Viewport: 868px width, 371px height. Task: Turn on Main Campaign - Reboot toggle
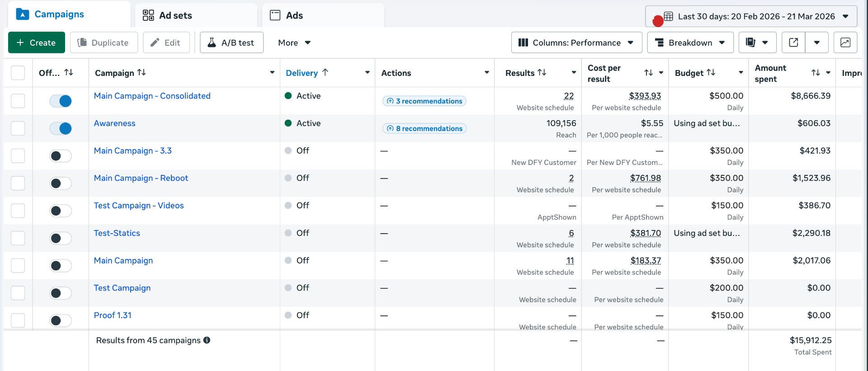[61, 183]
